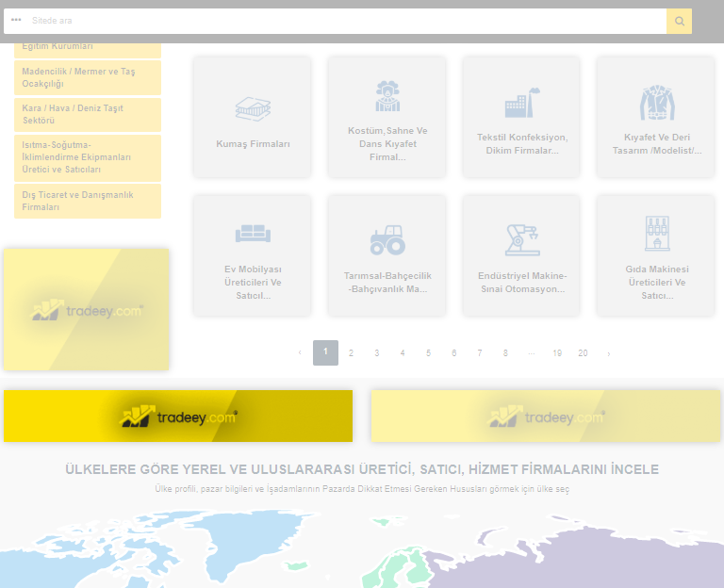Screen dimensions: 724x588
Task: Type in the Sitede ara search field
Action: click(x=339, y=21)
